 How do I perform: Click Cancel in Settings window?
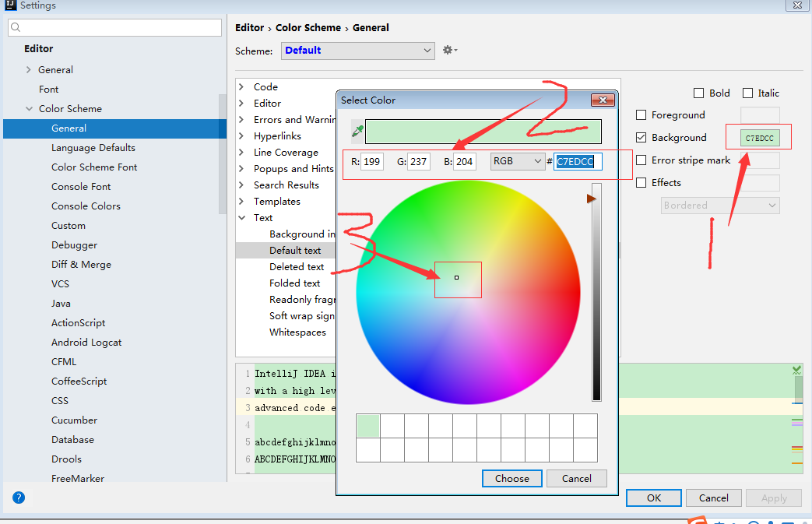[713, 498]
